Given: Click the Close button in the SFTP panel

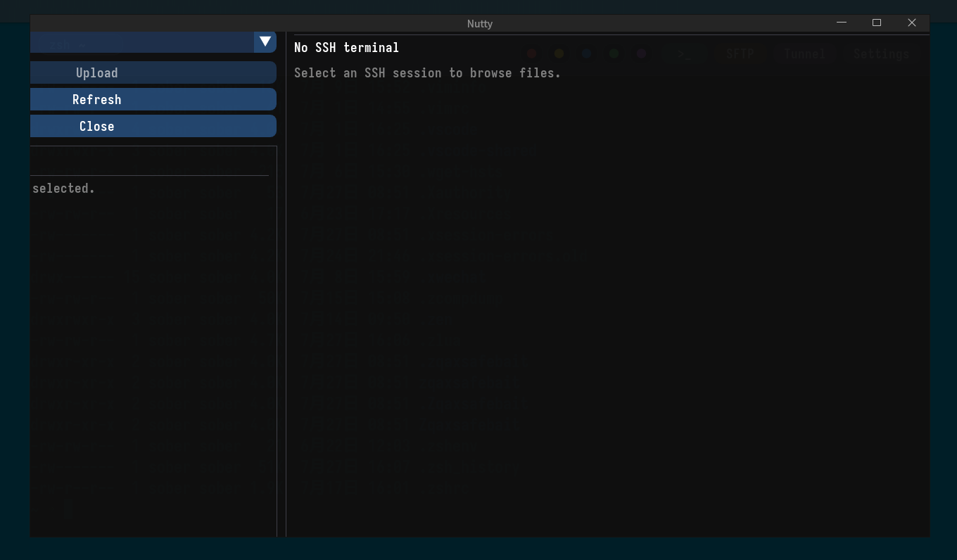Looking at the screenshot, I should (153, 126).
